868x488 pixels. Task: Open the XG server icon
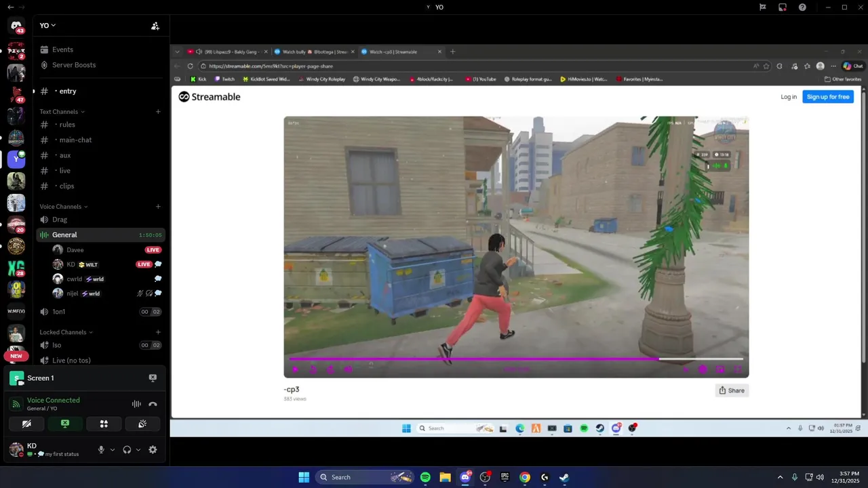(x=16, y=268)
